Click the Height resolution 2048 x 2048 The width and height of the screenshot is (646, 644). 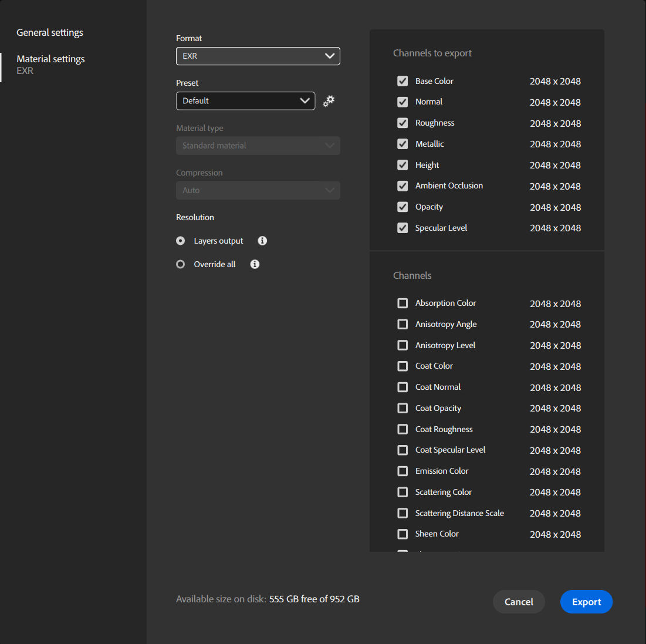click(x=555, y=166)
